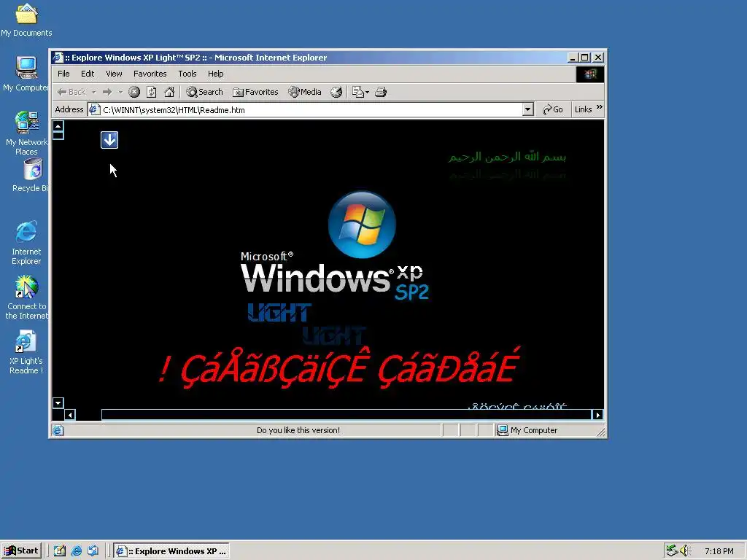Screen dimensions: 747x560
Task: Click the Explore Windows XP taskbar button
Action: click(171, 551)
